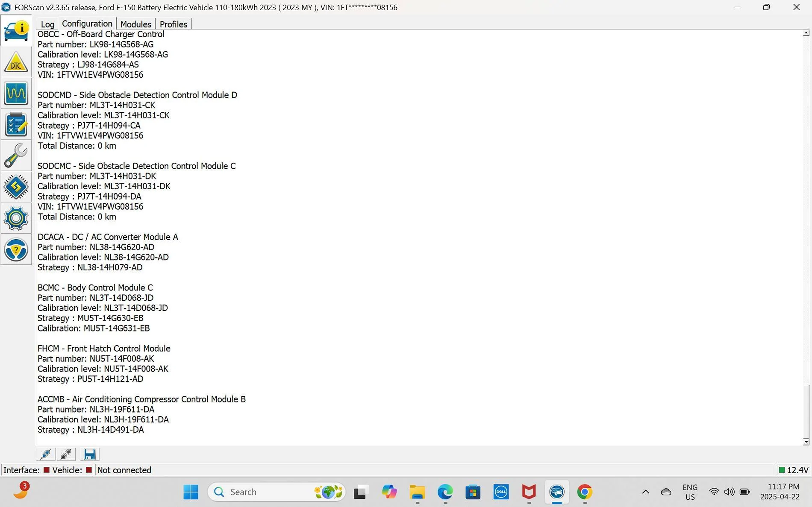Screen dimensions: 812x507
Task: Switch to the Log tab
Action: tap(47, 24)
